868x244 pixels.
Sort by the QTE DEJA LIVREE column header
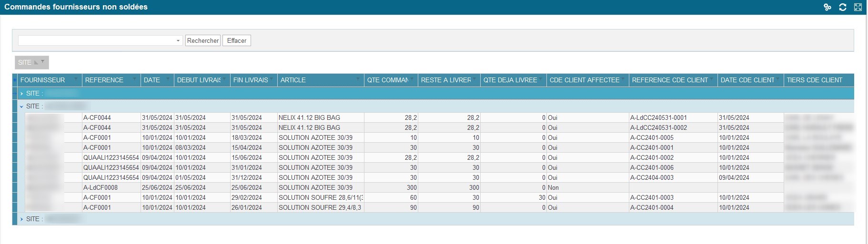click(x=510, y=80)
